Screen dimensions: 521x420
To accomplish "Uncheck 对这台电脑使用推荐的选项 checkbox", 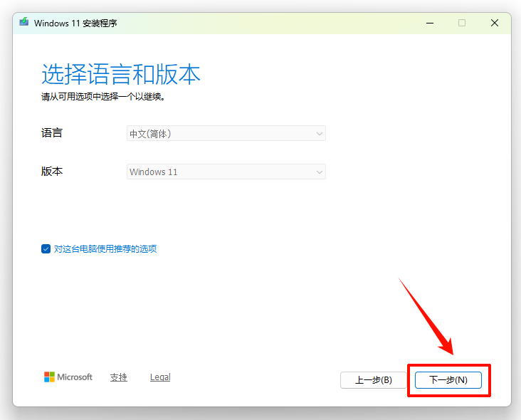I will tap(46, 248).
